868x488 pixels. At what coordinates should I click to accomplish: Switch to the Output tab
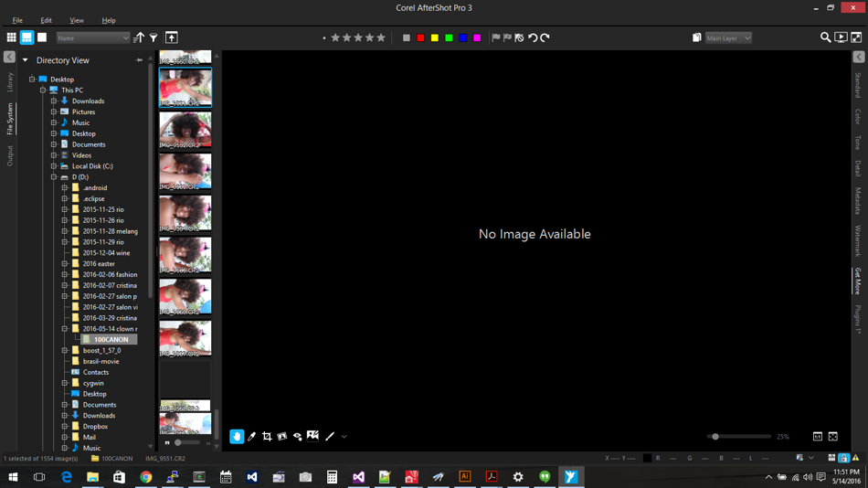click(x=10, y=155)
